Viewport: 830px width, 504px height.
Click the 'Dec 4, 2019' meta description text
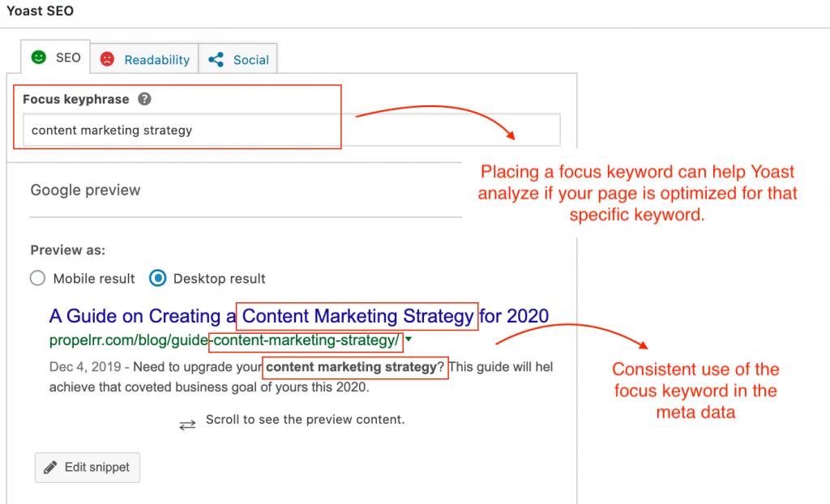84,367
